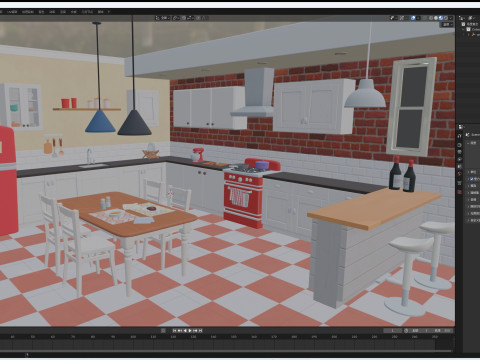Switch to wireframe viewport shading
480x360 pixels.
[431, 18]
